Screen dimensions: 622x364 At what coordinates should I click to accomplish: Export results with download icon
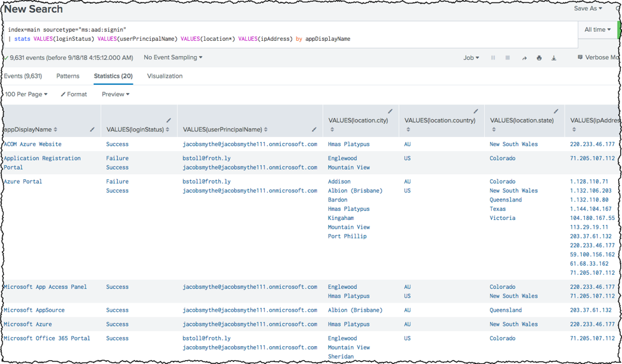[x=554, y=58]
